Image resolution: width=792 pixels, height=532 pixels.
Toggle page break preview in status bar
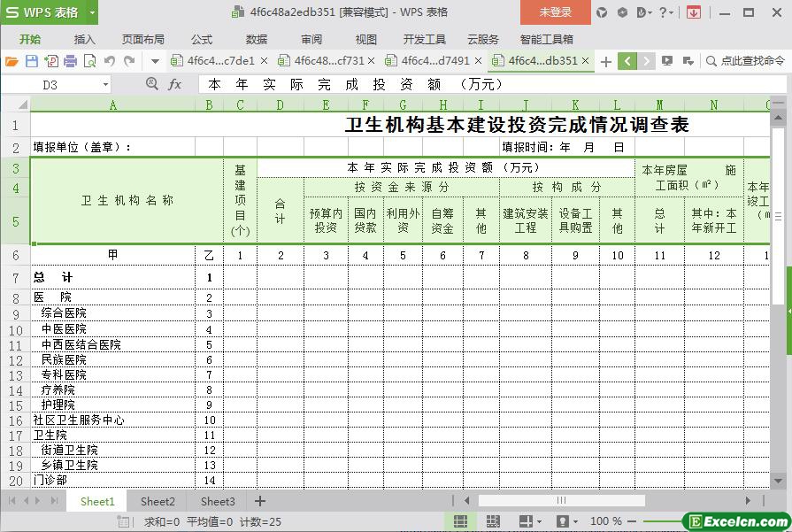493,521
